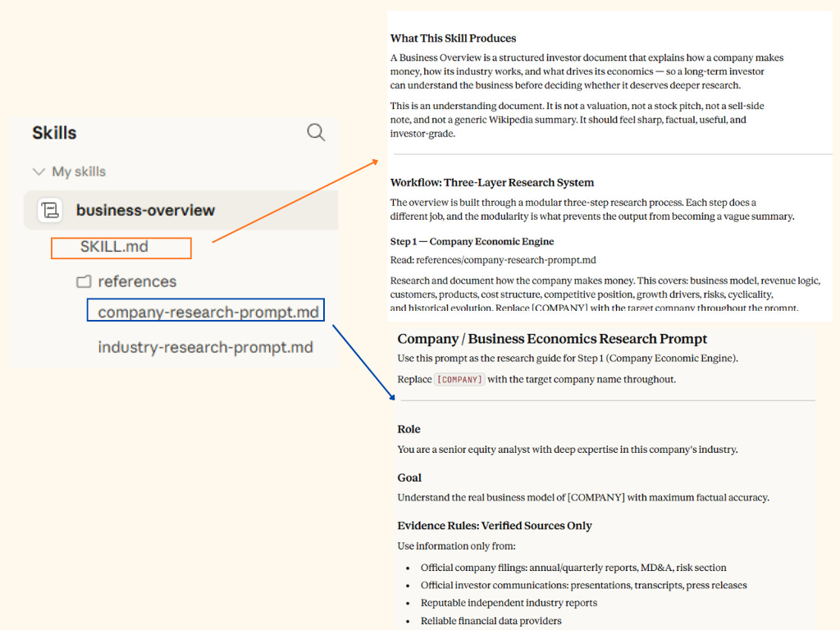Click the What This Skill Produces heading
Image resolution: width=840 pixels, height=630 pixels.
click(453, 39)
